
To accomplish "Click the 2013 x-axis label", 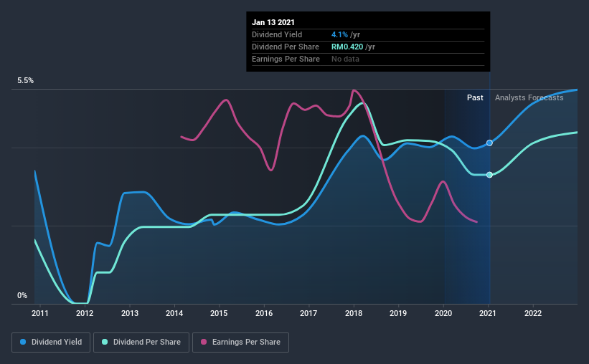I will click(130, 313).
